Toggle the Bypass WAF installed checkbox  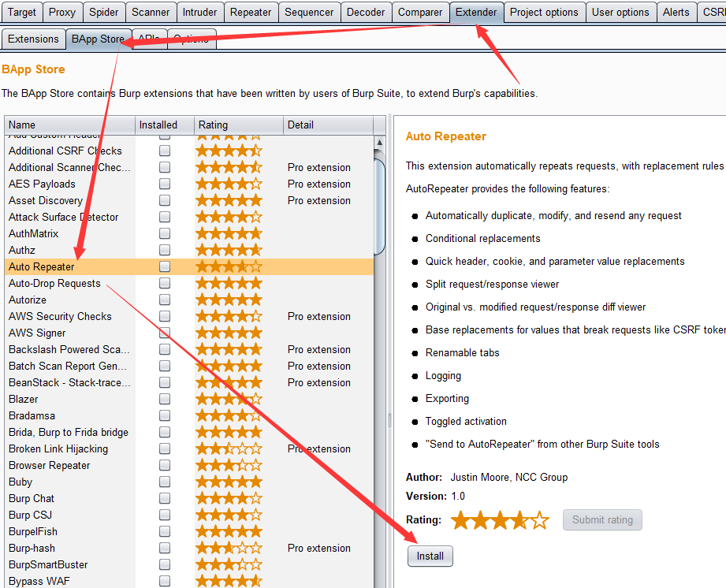tap(165, 581)
